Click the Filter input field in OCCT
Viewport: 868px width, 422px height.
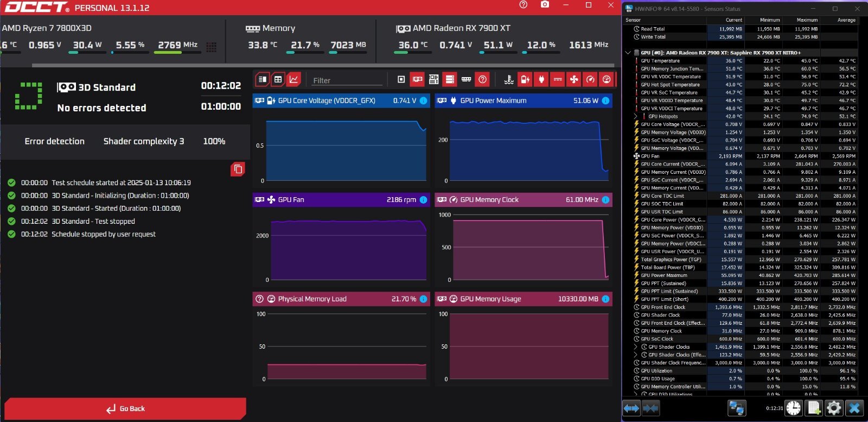346,80
